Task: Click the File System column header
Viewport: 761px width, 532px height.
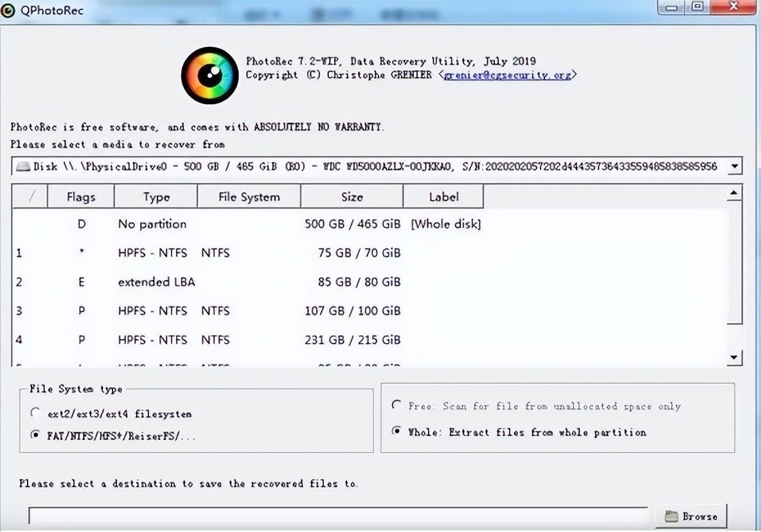Action: (x=249, y=197)
